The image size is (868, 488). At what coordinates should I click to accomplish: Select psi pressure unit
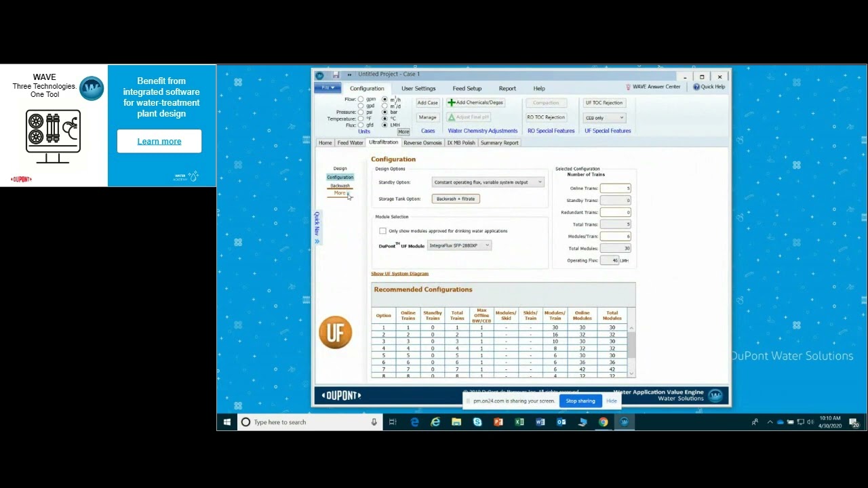tap(361, 113)
